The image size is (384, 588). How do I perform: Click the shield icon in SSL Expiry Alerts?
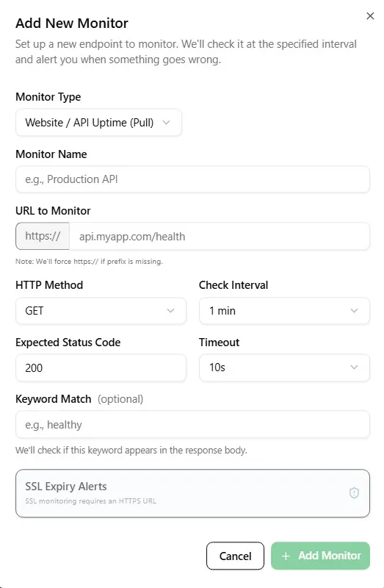click(354, 492)
